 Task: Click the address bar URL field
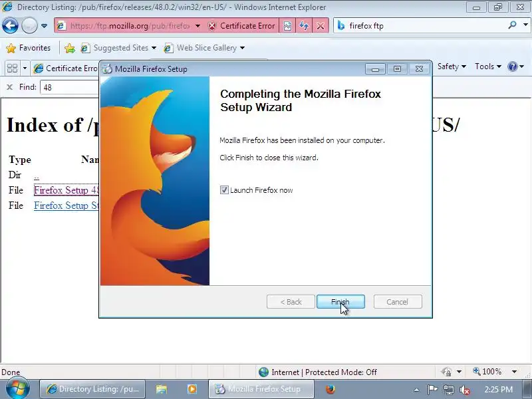(130, 26)
